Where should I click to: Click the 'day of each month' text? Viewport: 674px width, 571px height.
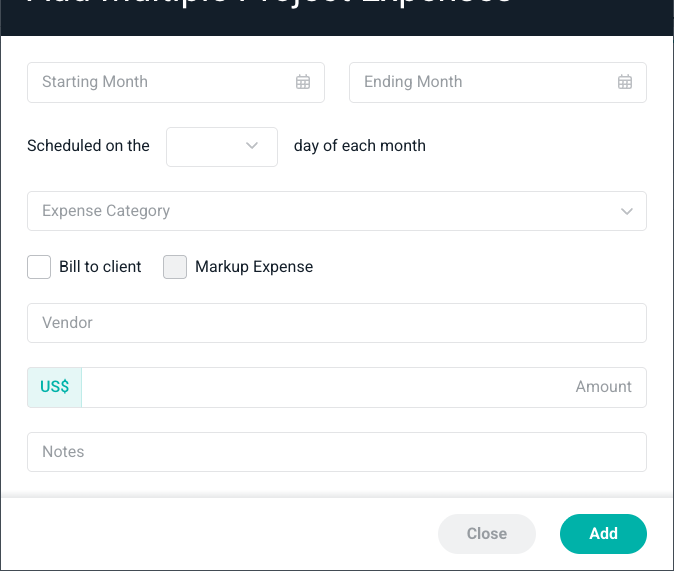tap(360, 146)
